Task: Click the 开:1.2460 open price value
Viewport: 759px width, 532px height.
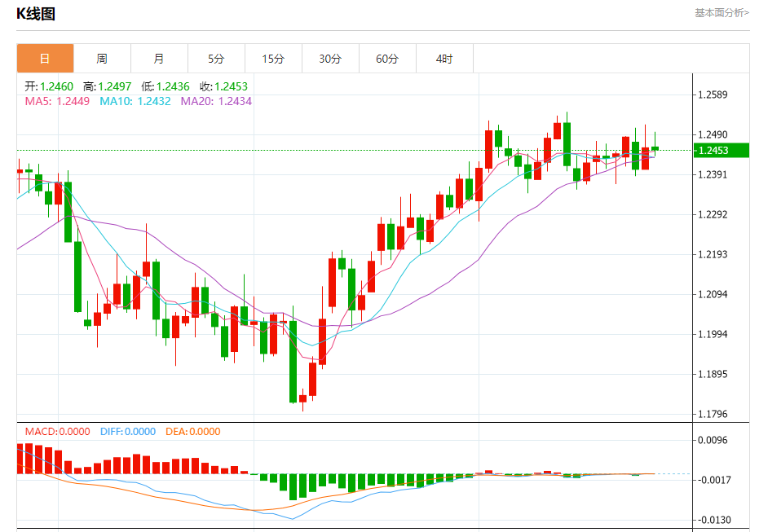Action: [x=49, y=86]
